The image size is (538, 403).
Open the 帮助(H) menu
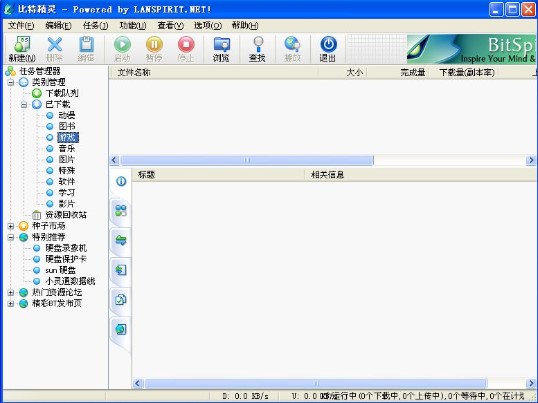click(245, 26)
